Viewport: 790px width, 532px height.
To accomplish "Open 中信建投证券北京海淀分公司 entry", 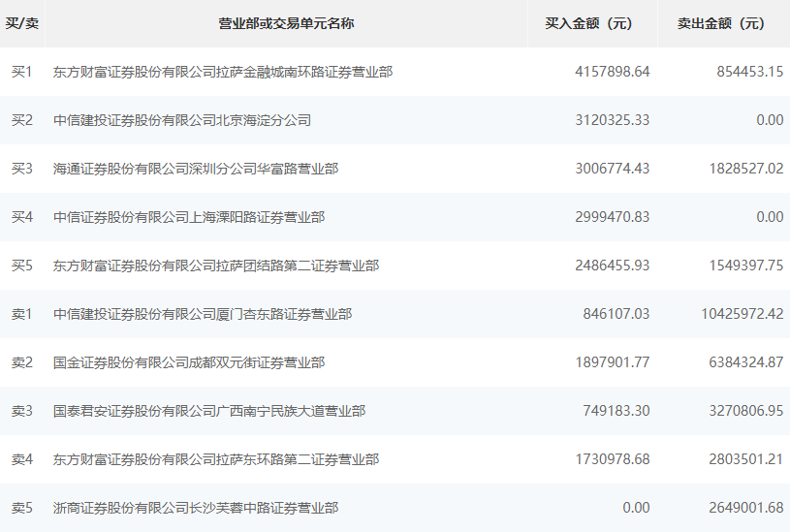I will [x=182, y=120].
